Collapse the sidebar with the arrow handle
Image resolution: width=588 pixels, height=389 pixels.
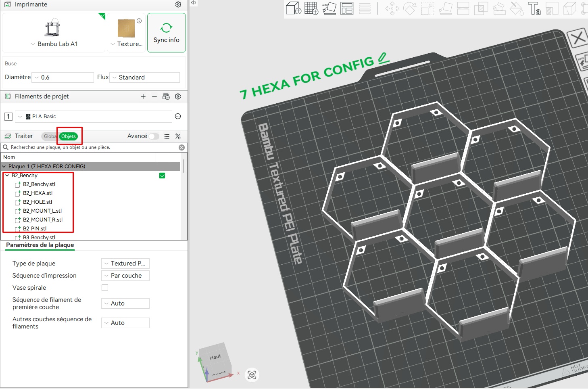[194, 3]
